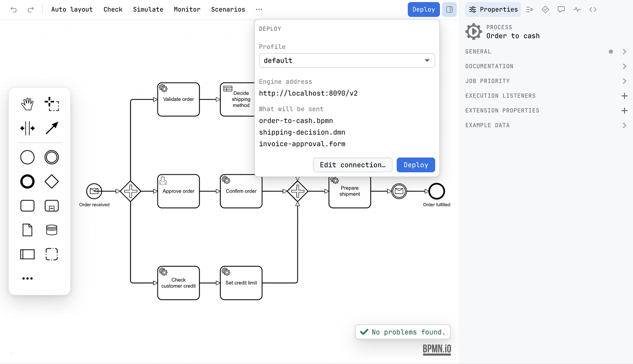Click the top toolbar Deploy button
The image size is (633, 364).
[x=424, y=9]
